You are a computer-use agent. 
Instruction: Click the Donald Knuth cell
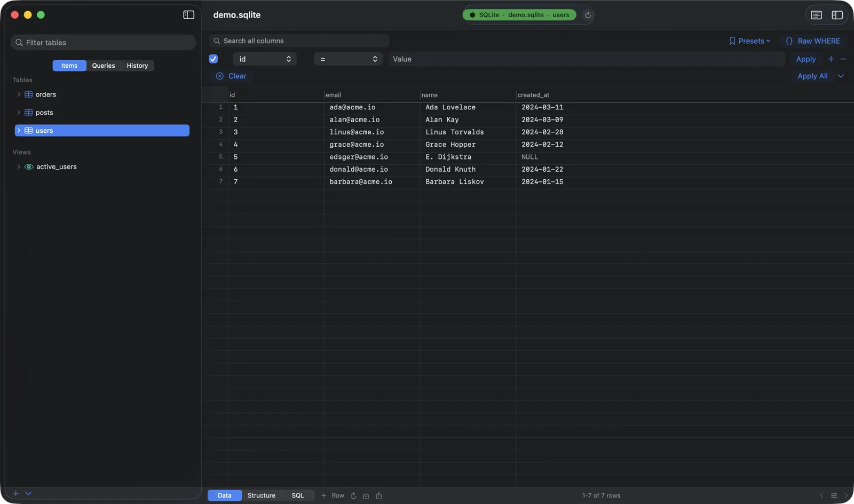tap(468, 170)
